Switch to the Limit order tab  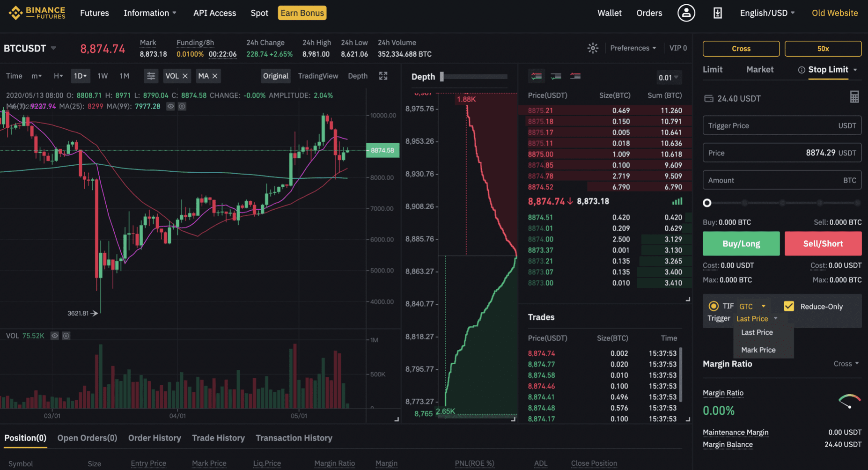713,69
